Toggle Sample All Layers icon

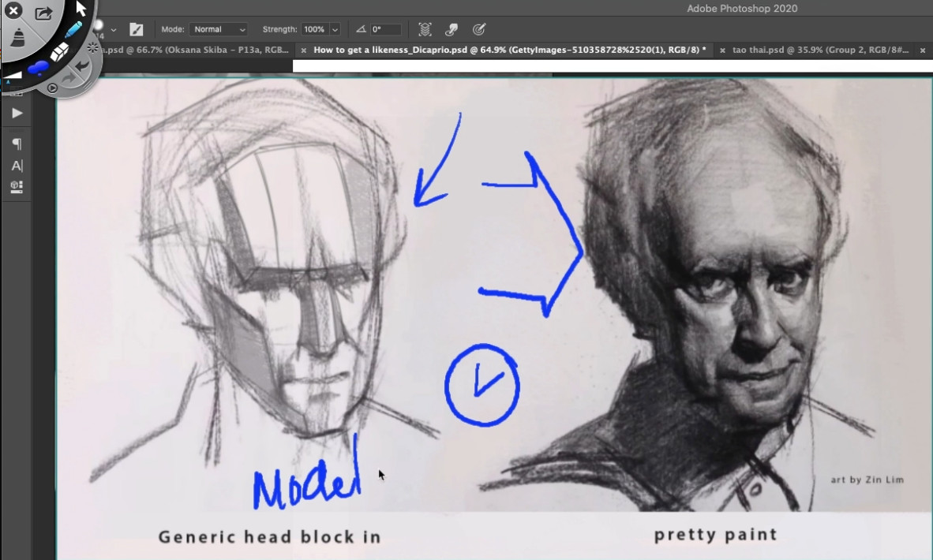tap(425, 29)
